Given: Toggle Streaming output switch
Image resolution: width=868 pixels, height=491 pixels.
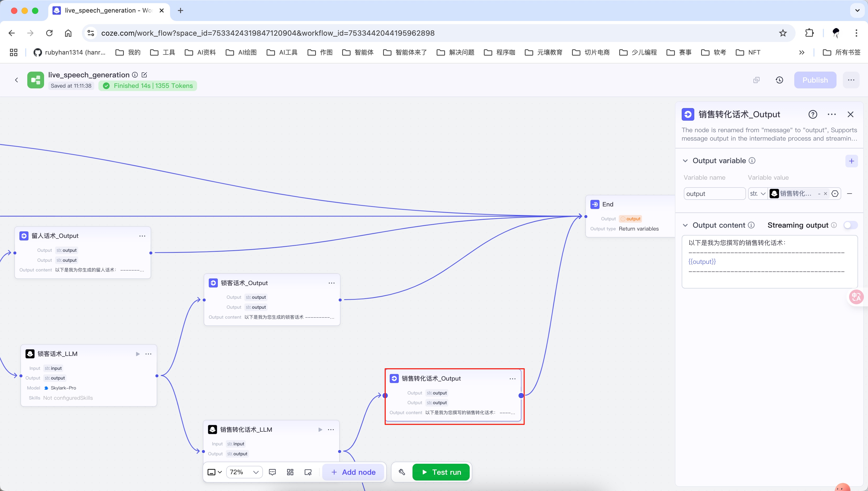Looking at the screenshot, I should (850, 225).
